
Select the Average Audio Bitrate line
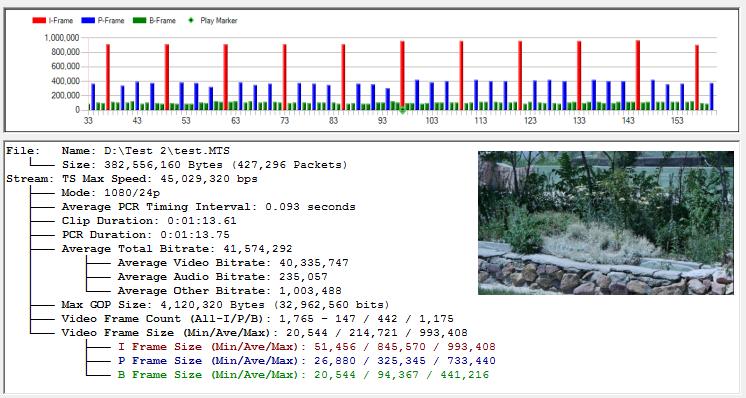(223, 276)
